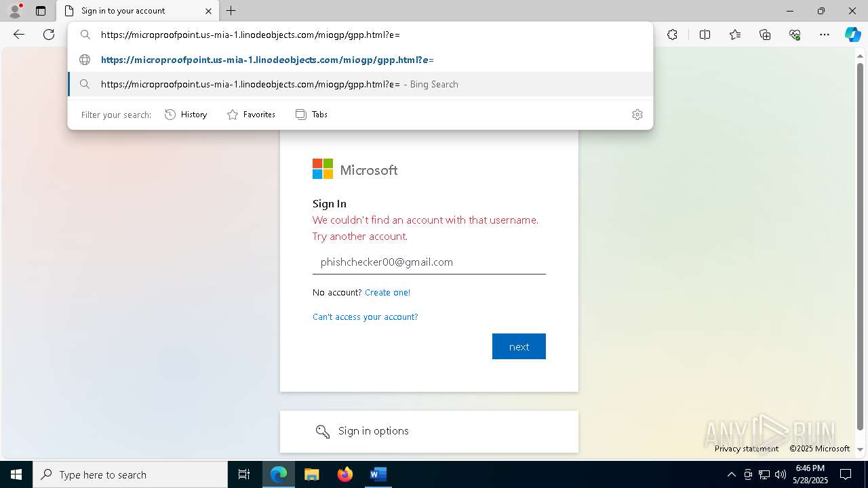Open File Explorer from taskbar
Image resolution: width=868 pixels, height=488 pixels.
[311, 474]
